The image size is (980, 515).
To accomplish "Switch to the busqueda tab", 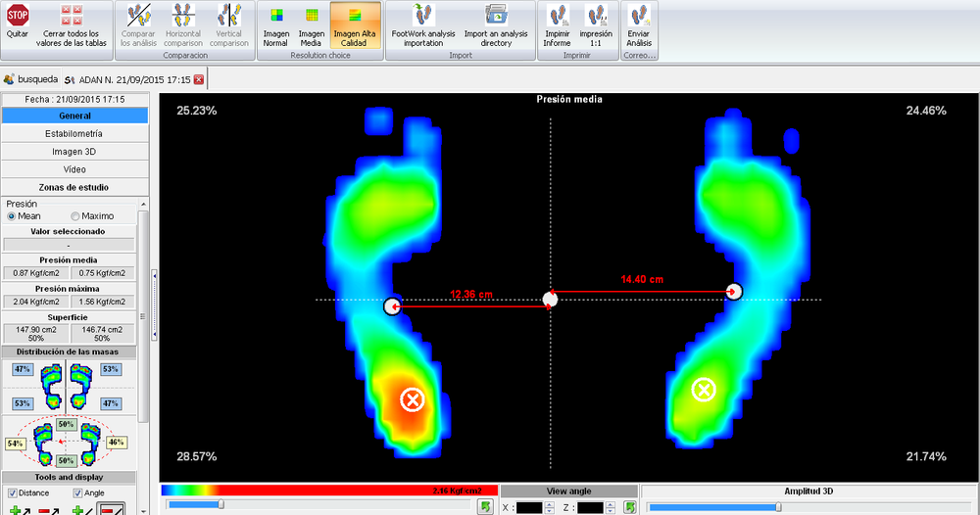I will [30, 79].
